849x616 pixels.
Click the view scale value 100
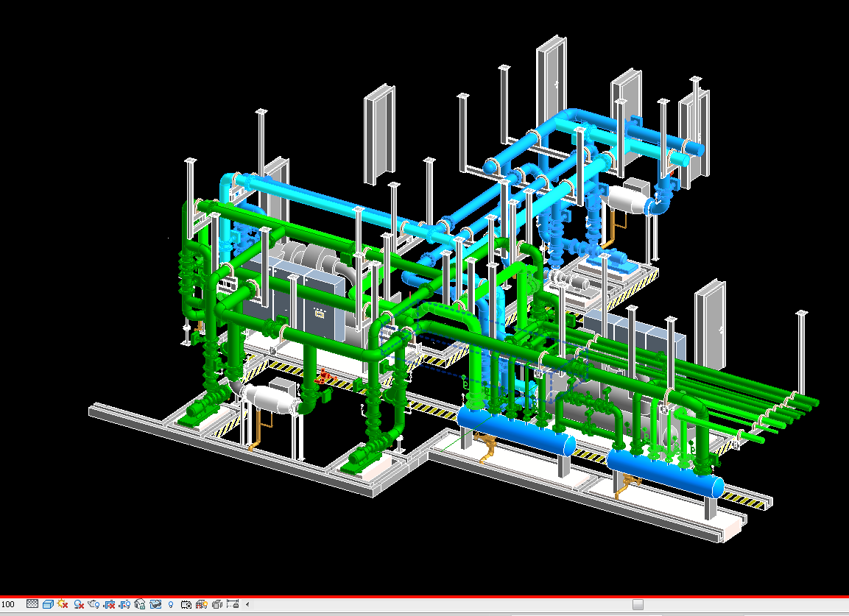pyautogui.click(x=8, y=604)
